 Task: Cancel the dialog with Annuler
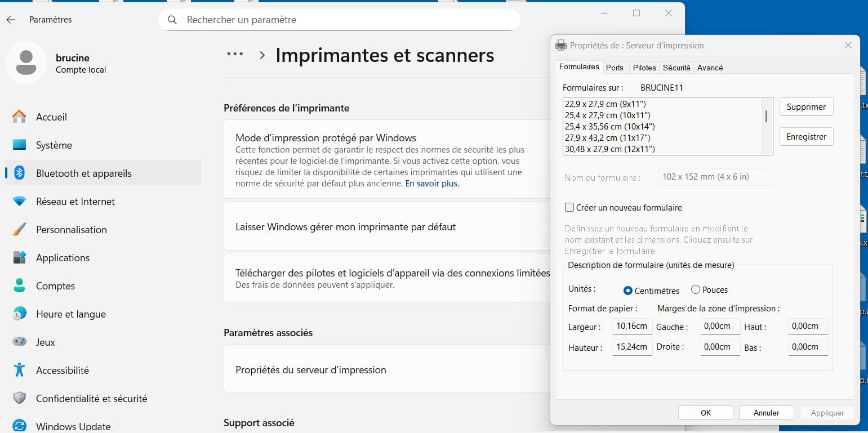766,413
